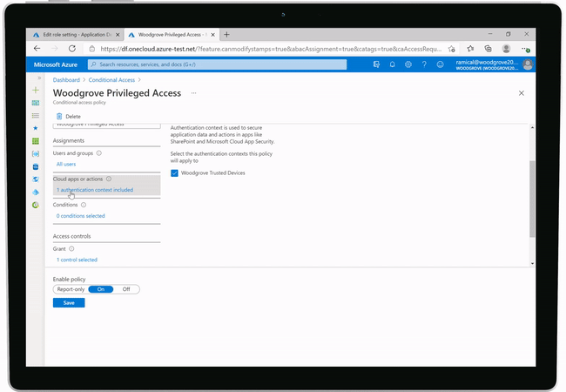
Task: Click the Delete trash icon
Action: [59, 116]
